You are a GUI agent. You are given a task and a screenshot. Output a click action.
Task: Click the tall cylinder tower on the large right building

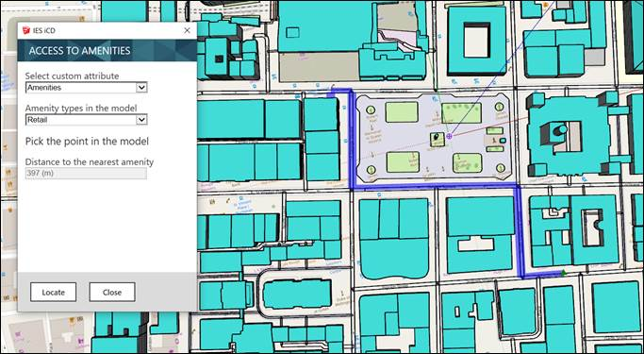(559, 131)
